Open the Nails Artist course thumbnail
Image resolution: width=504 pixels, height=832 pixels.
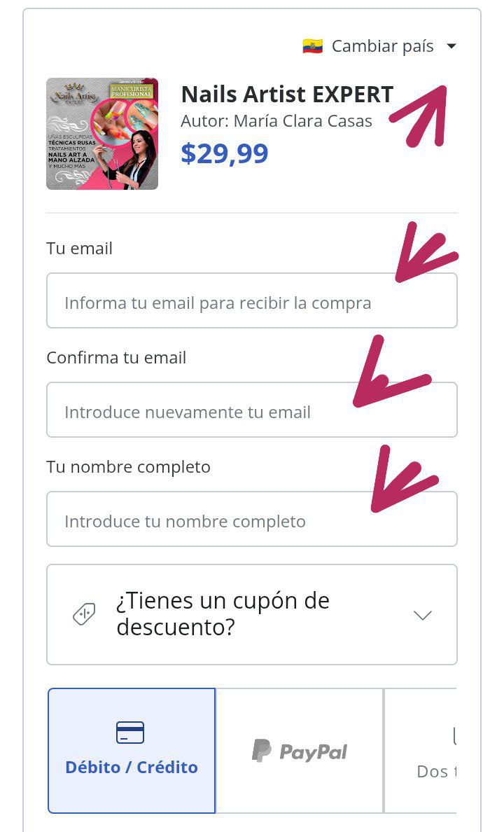(x=102, y=134)
